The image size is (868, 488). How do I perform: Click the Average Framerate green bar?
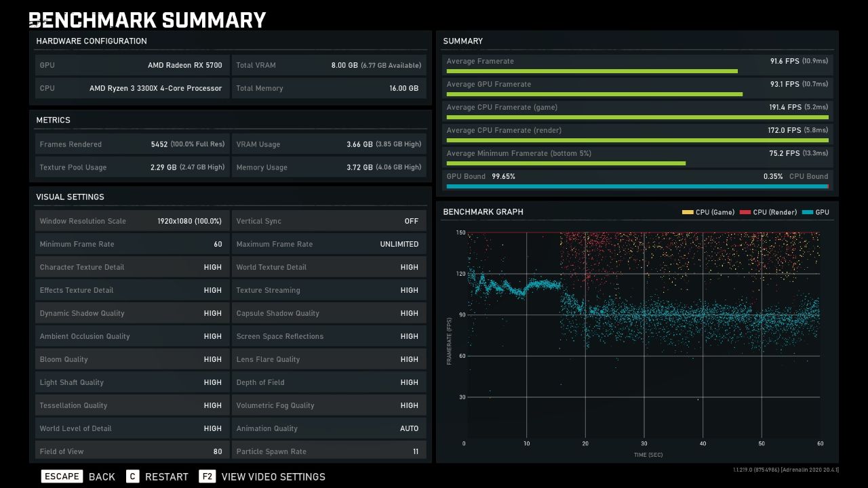coord(592,71)
